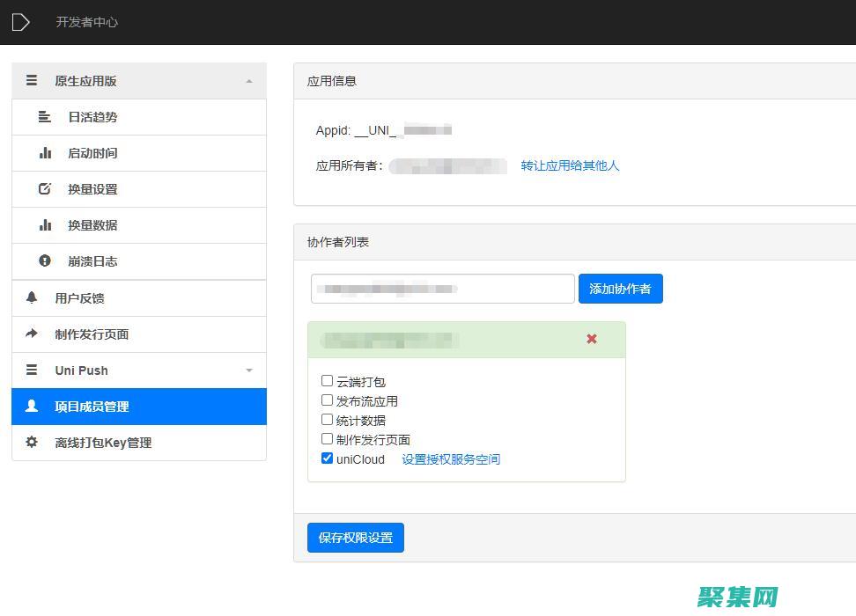Click the 启动时间 bar chart icon
856x616 pixels.
(x=45, y=152)
